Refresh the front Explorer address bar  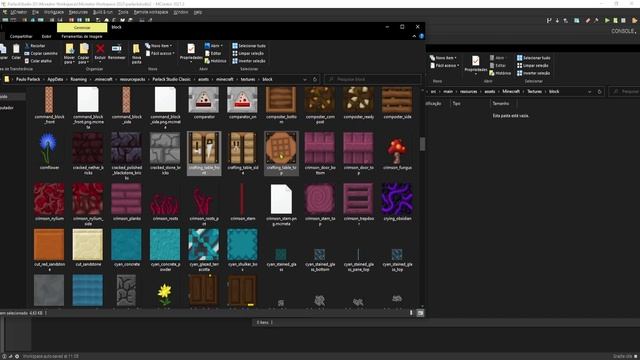tap(315, 79)
